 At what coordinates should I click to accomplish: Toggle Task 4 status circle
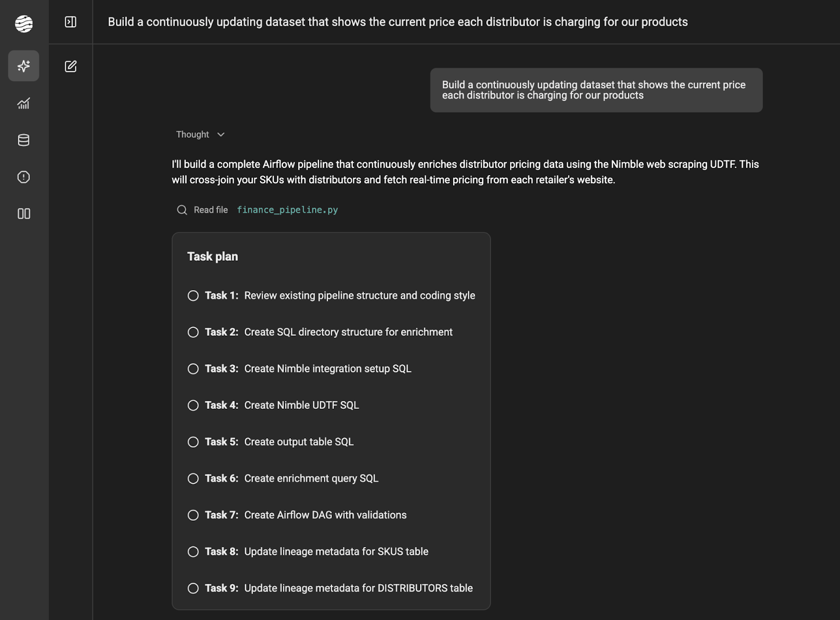[193, 406]
